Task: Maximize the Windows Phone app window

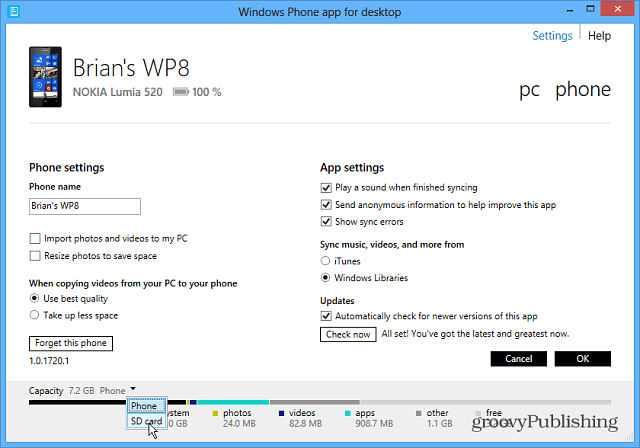Action: [590, 9]
